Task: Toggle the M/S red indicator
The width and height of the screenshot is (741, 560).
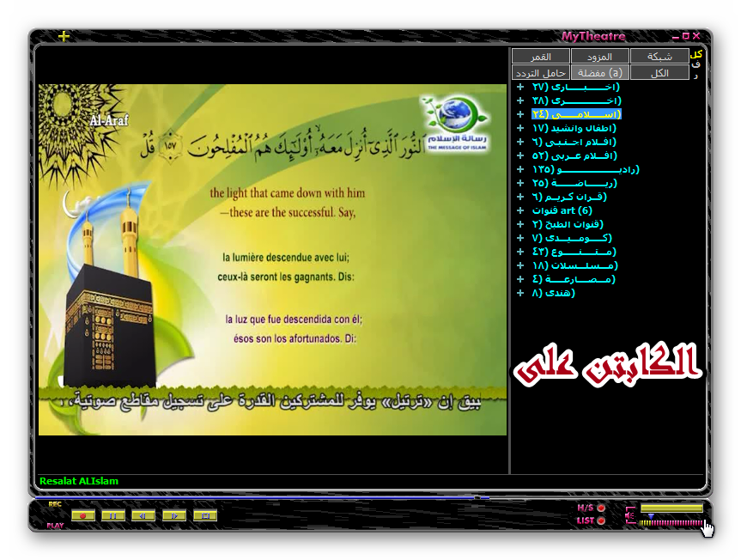Action: click(601, 508)
